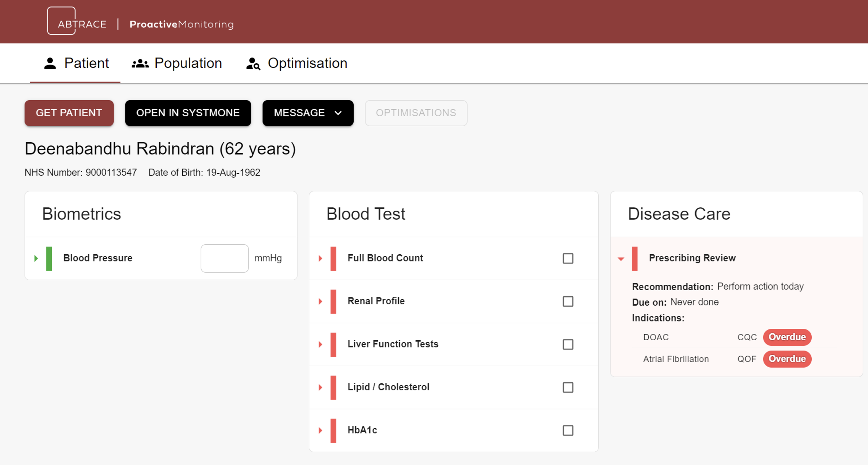Click the disabled Optimisations button
The height and width of the screenshot is (465, 868).
pyautogui.click(x=416, y=113)
